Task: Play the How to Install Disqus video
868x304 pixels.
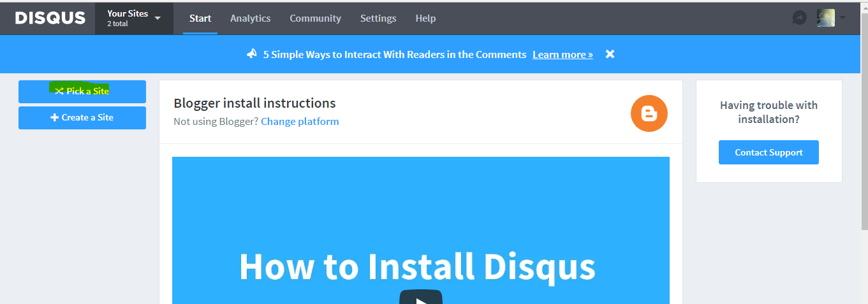Action: coord(421,297)
